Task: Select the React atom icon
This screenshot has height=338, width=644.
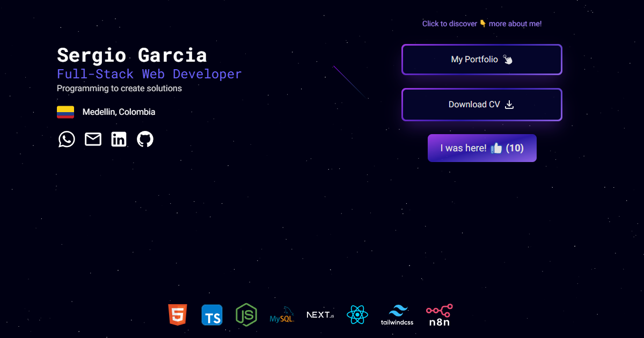Action: coord(357,315)
